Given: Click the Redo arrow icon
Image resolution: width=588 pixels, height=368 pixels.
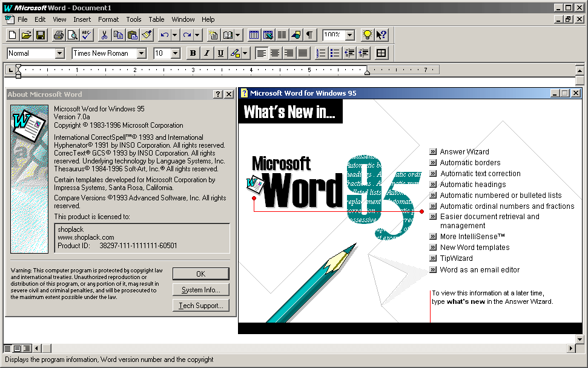Looking at the screenshot, I should (x=187, y=35).
